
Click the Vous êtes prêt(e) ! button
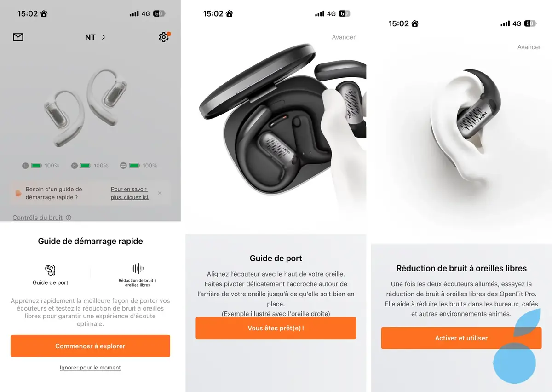click(276, 328)
